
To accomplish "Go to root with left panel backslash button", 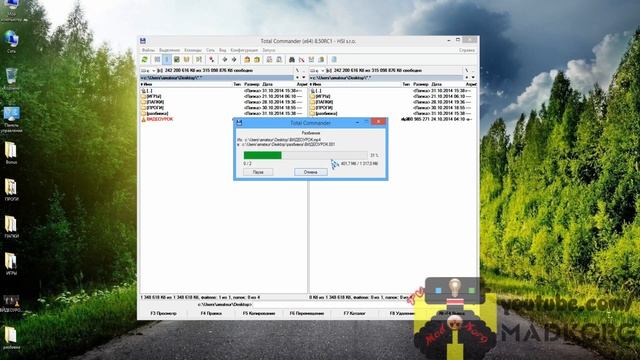I will click(x=297, y=71).
